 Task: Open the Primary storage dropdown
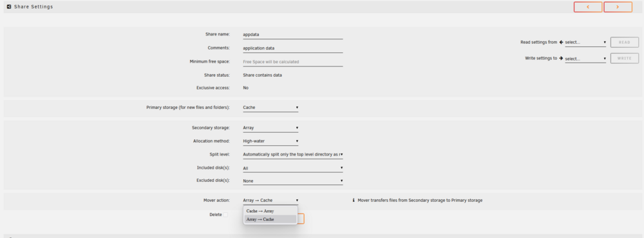tap(270, 108)
